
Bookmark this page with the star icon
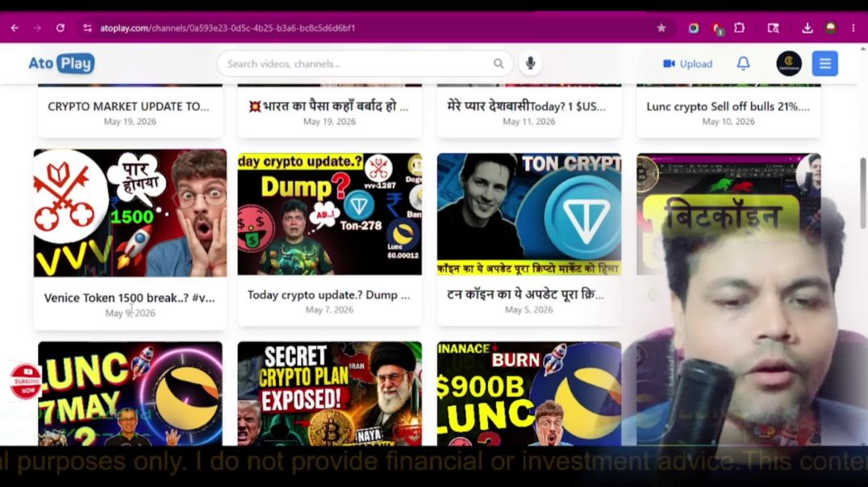(661, 27)
